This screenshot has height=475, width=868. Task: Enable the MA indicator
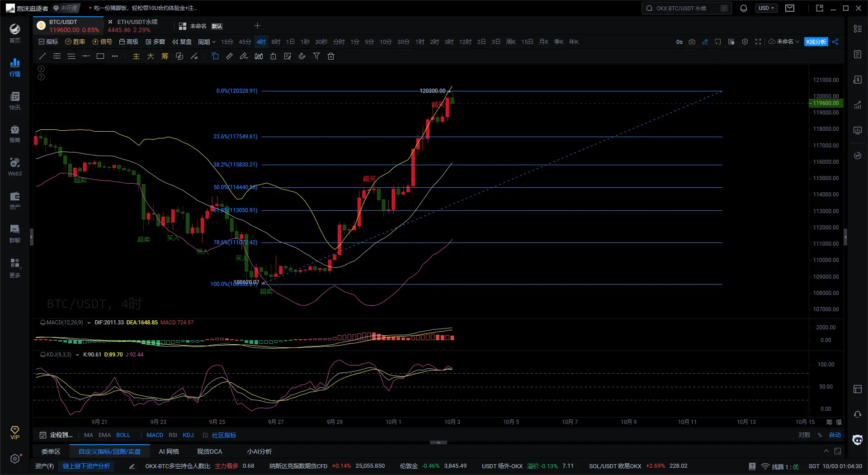pyautogui.click(x=88, y=435)
